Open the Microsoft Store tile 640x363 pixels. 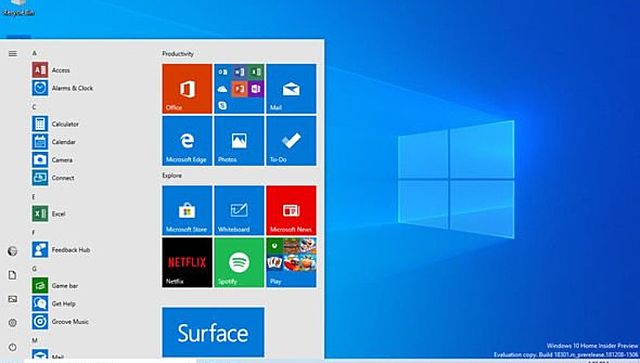(187, 210)
